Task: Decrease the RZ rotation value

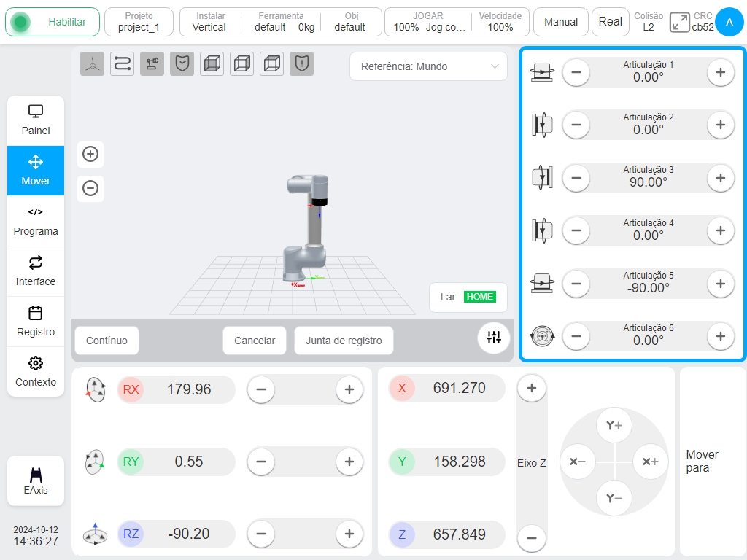Action: (x=261, y=534)
